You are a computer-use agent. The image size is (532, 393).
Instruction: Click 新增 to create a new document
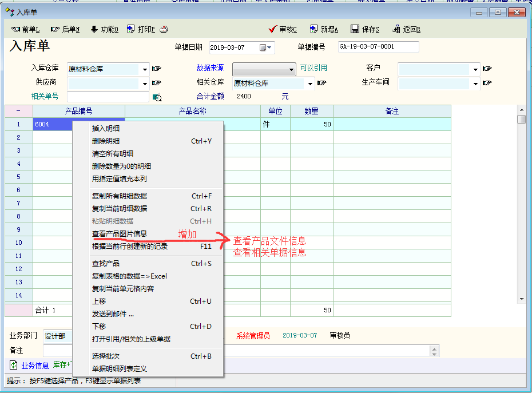pyautogui.click(x=324, y=30)
